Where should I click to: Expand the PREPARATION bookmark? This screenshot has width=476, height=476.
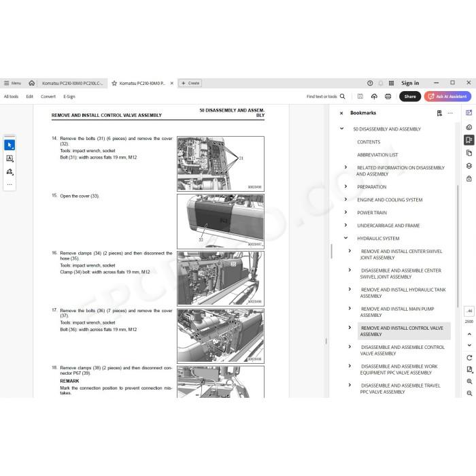point(345,186)
